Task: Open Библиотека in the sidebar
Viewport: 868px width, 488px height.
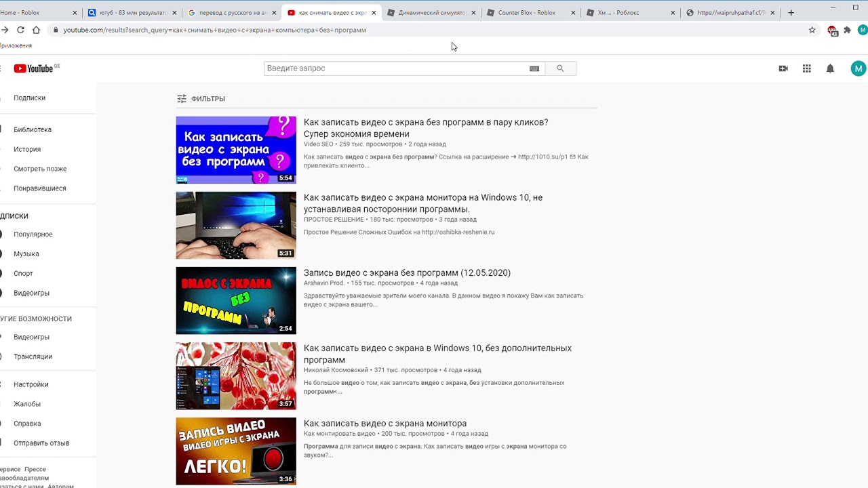Action: point(33,129)
